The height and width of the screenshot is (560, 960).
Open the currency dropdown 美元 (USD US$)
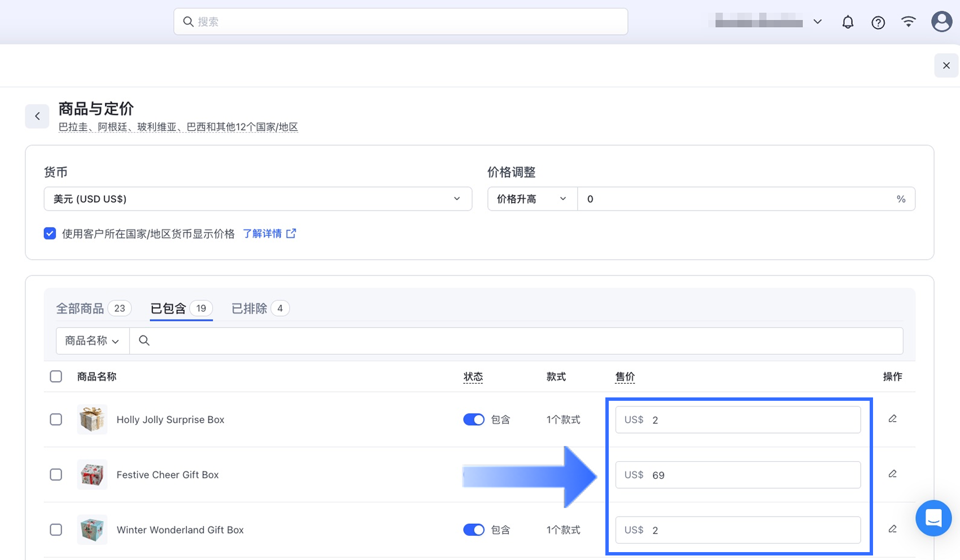click(258, 199)
